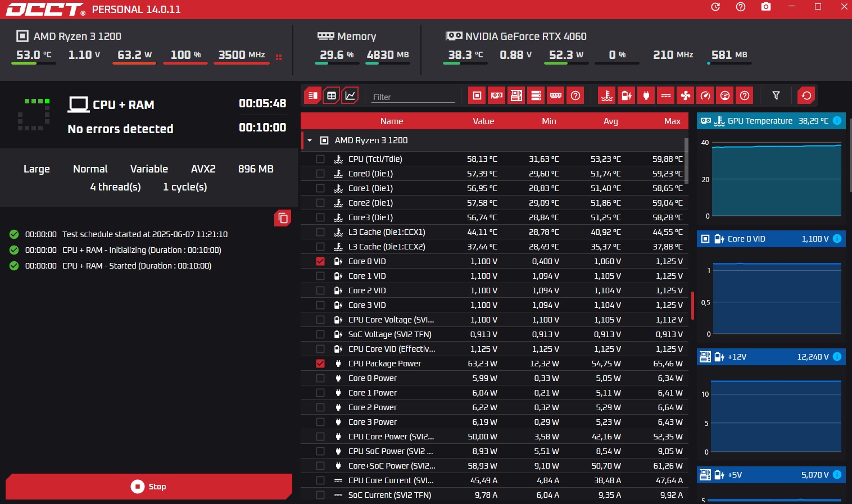Screen dimensions: 852x504
Task: Check the L3 Cache (Die1:CCX1) checkbox
Action: point(320,232)
